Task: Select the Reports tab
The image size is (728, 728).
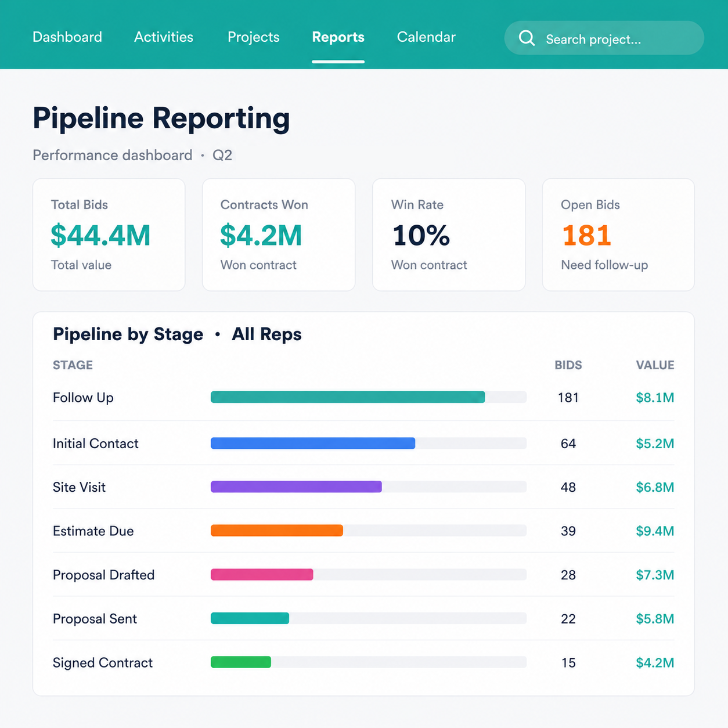Action: (x=338, y=37)
